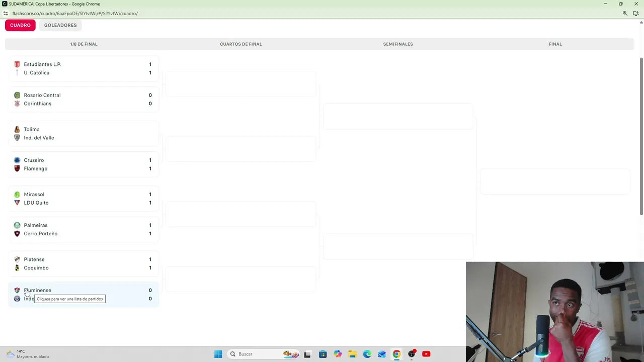
Task: Open YouTube from the taskbar
Action: (426, 354)
